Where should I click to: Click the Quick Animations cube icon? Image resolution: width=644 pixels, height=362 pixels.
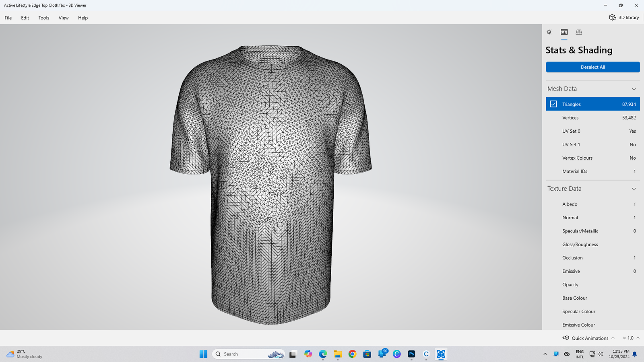point(566,338)
